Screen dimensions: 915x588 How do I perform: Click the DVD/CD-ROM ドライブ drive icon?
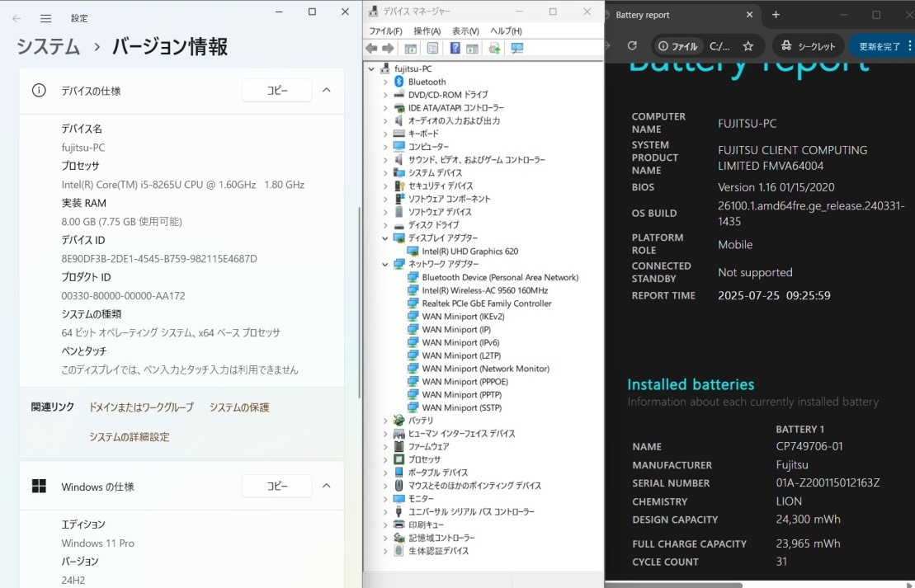[x=399, y=95]
